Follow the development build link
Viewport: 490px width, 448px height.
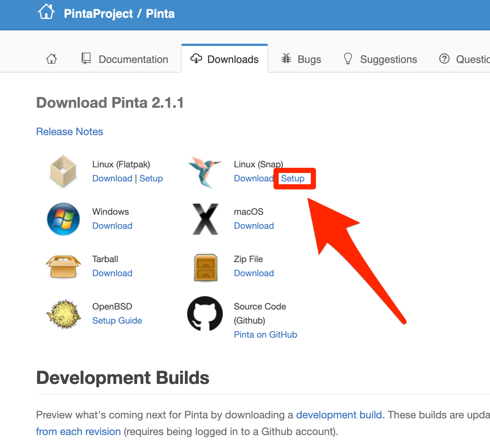(x=339, y=415)
